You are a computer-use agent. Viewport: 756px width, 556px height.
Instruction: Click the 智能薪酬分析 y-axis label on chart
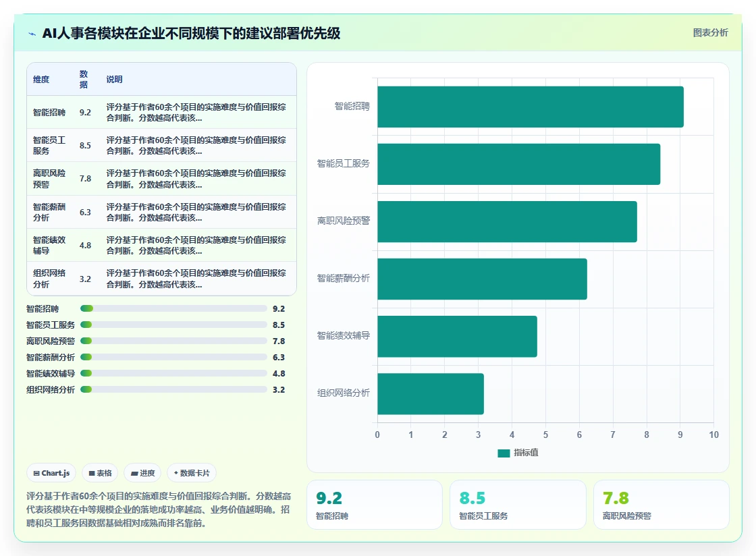click(x=344, y=278)
